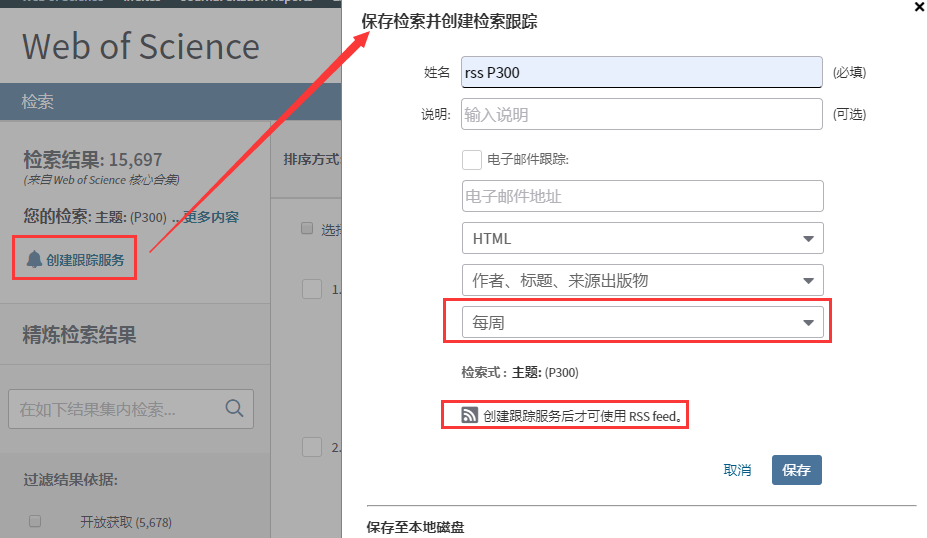927x538 pixels.
Task: Close the save search dialog with X
Action: point(920,7)
